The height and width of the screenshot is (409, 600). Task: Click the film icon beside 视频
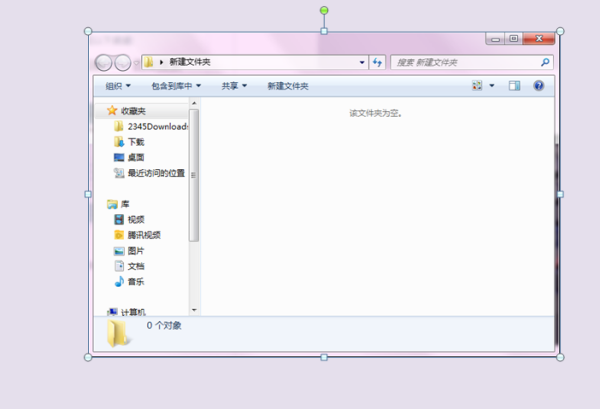click(x=119, y=219)
